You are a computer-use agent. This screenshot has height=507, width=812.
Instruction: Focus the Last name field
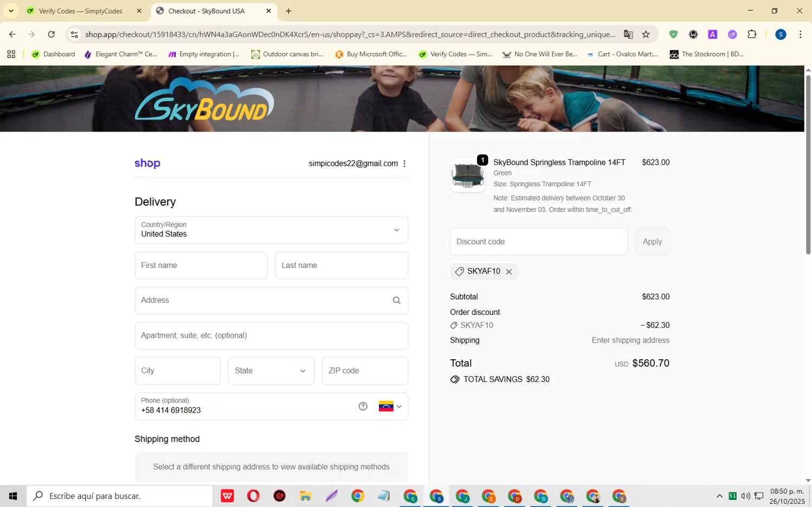click(x=342, y=265)
